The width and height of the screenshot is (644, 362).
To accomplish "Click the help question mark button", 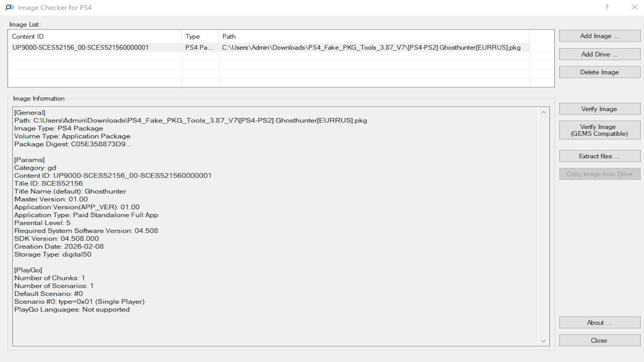I will coord(606,7).
